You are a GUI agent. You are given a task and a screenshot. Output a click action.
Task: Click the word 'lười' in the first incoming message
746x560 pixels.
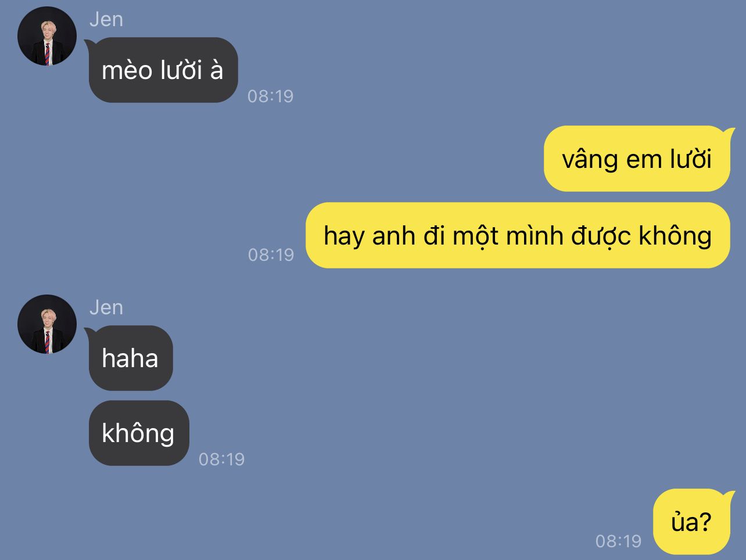[x=181, y=70]
